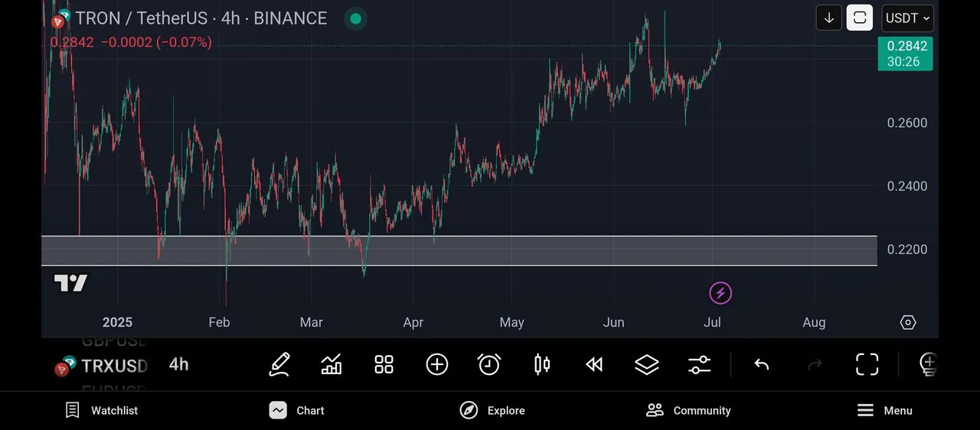Toggle the rotate screen square button

pyautogui.click(x=860, y=18)
